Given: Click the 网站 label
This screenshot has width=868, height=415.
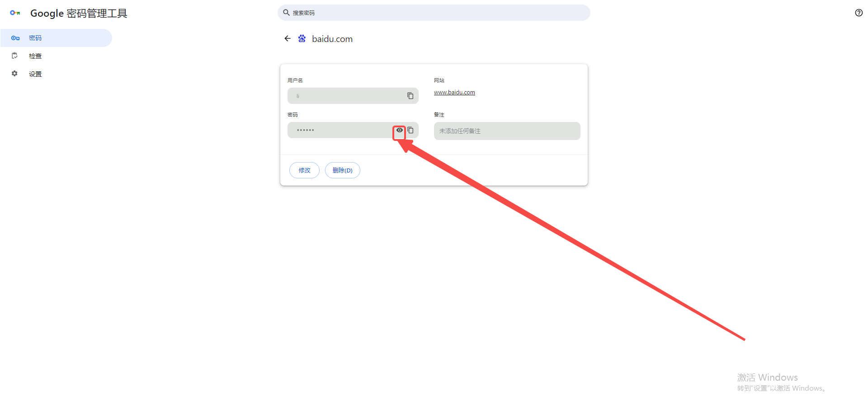Looking at the screenshot, I should click(x=439, y=80).
